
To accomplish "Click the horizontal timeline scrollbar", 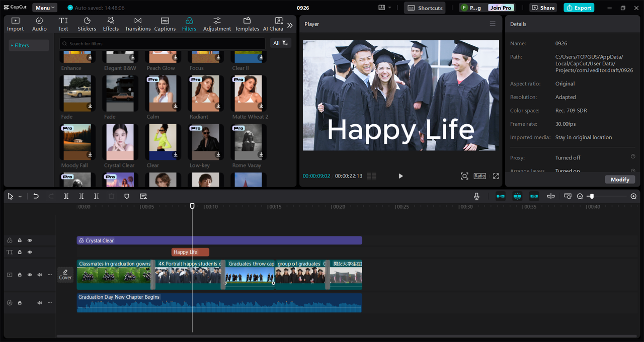I will coord(347,336).
